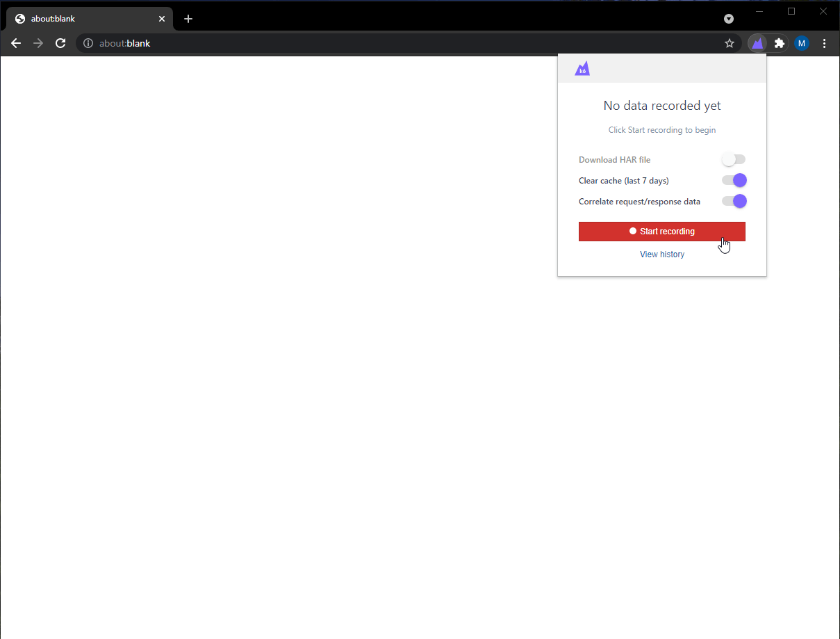The height and width of the screenshot is (639, 840).
Task: Open the Extensions puzzle piece menu
Action: 780,43
